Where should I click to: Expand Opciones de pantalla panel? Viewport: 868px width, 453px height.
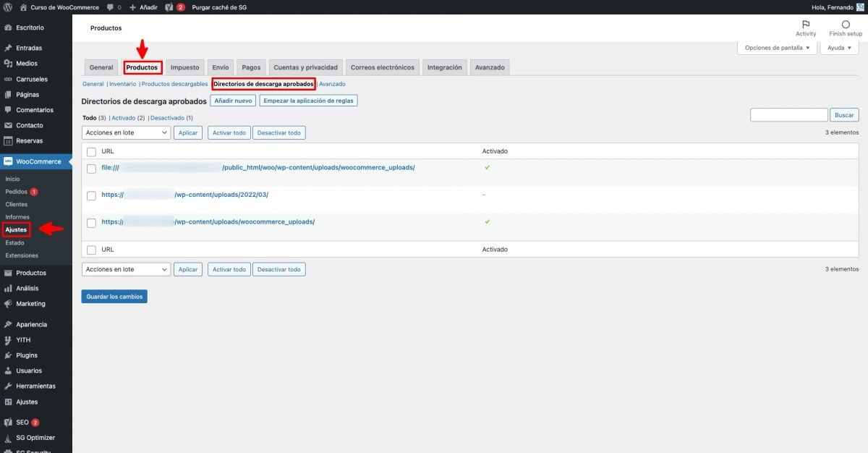(x=777, y=48)
